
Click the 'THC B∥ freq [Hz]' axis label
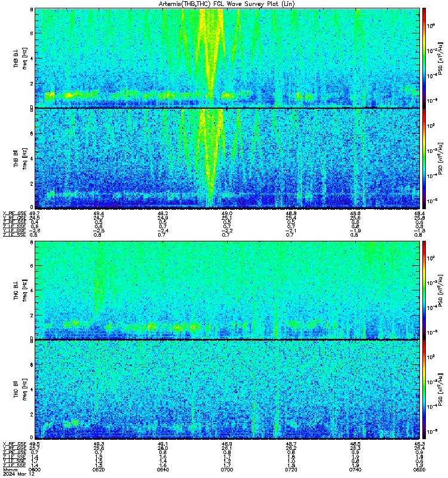(20, 390)
